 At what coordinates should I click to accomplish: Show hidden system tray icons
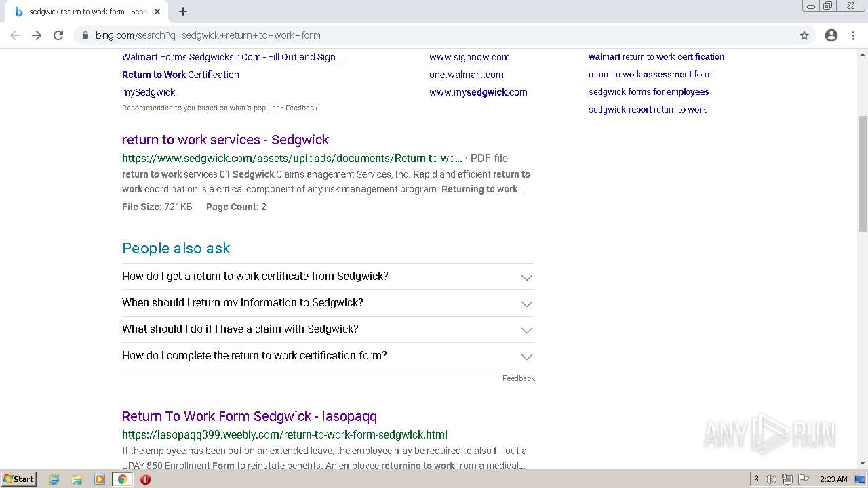point(756,479)
